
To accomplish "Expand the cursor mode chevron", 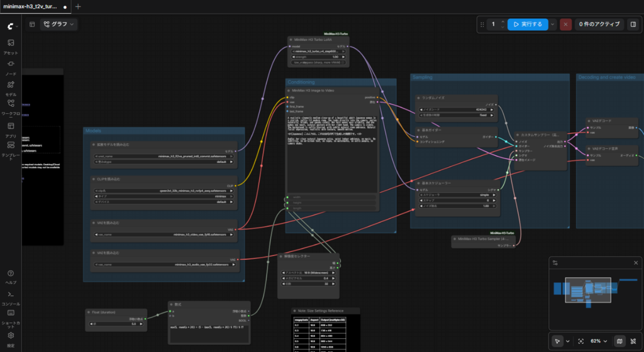I will (x=568, y=341).
